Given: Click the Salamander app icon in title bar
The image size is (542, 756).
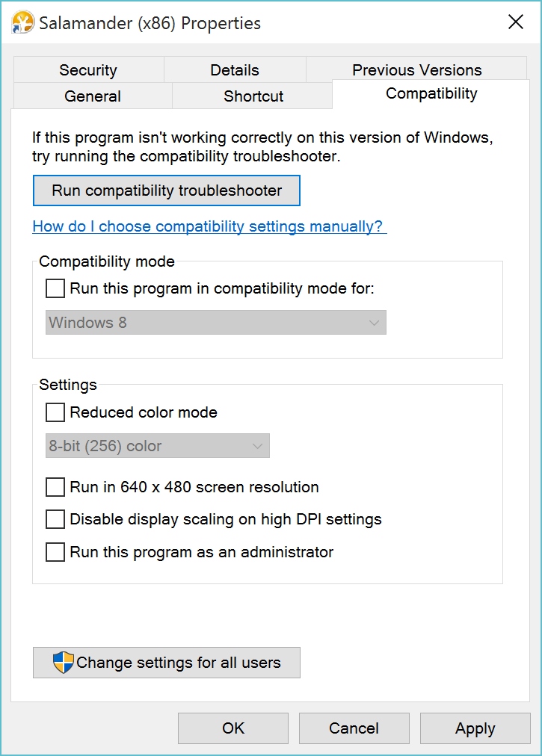Looking at the screenshot, I should point(22,22).
